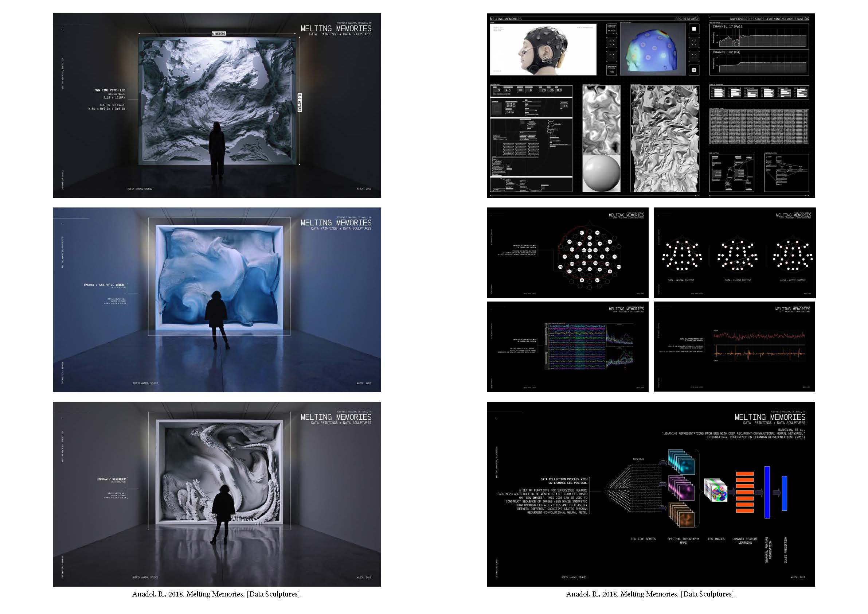Viewport: 868px width, 614px height.
Task: Click the white square with black dot icon
Action: click(694, 70)
